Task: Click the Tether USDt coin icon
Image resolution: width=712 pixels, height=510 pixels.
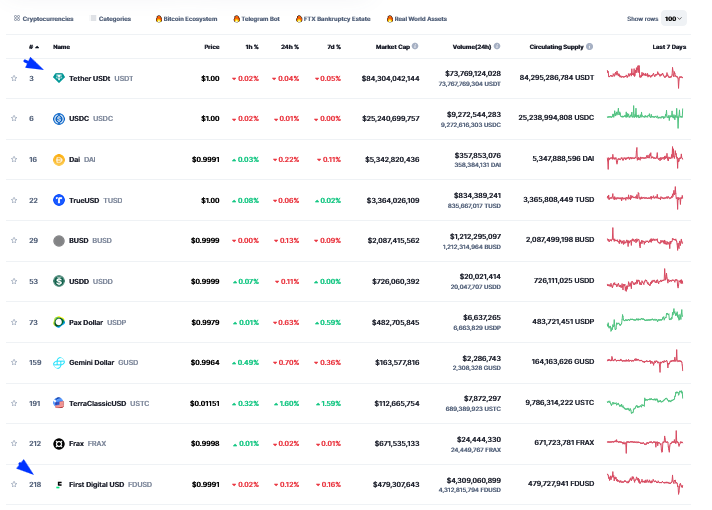Action: coord(59,78)
